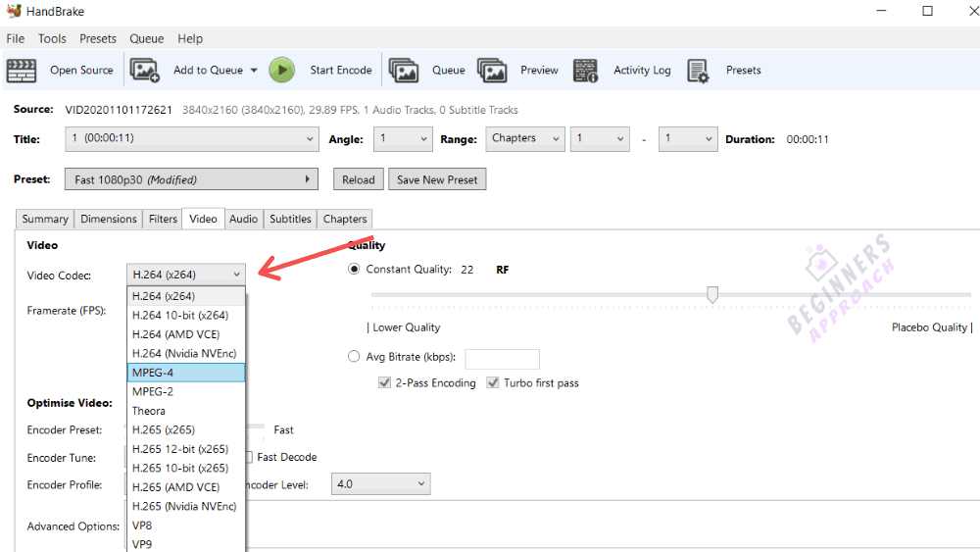Click the Presets document gear icon

pyautogui.click(x=698, y=71)
